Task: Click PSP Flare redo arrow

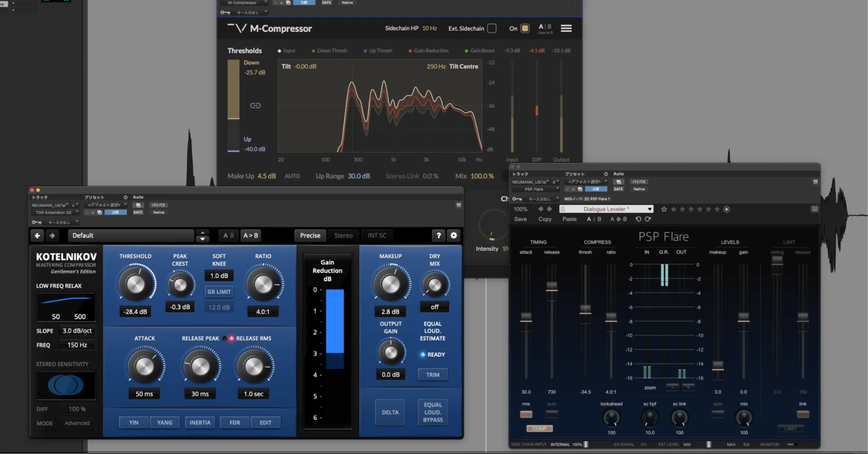Action: pyautogui.click(x=648, y=219)
